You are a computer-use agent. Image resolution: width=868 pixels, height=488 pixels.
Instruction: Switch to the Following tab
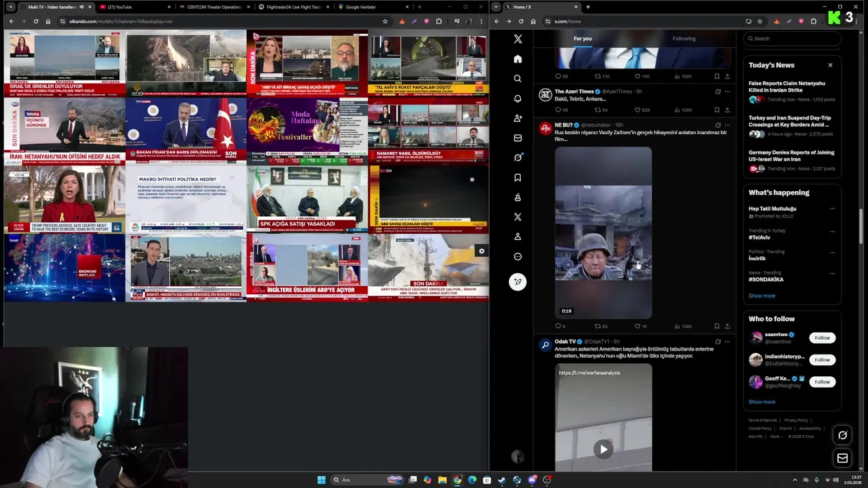[x=684, y=39]
